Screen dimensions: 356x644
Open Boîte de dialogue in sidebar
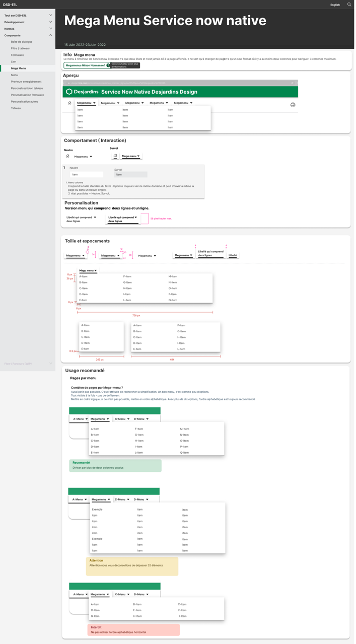[x=22, y=42]
